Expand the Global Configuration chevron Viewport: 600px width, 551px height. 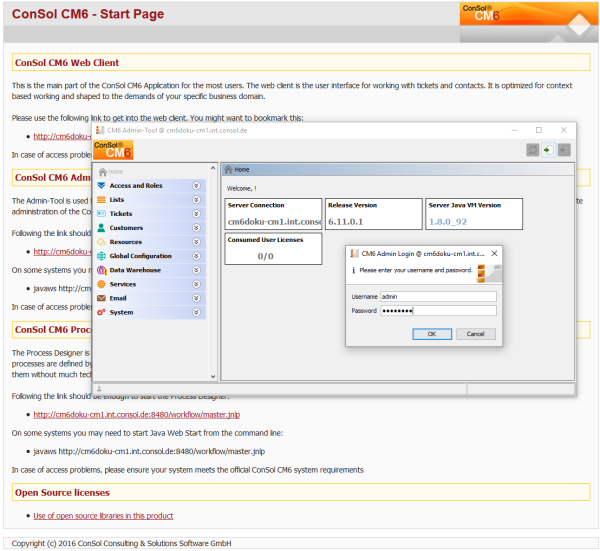coord(196,256)
